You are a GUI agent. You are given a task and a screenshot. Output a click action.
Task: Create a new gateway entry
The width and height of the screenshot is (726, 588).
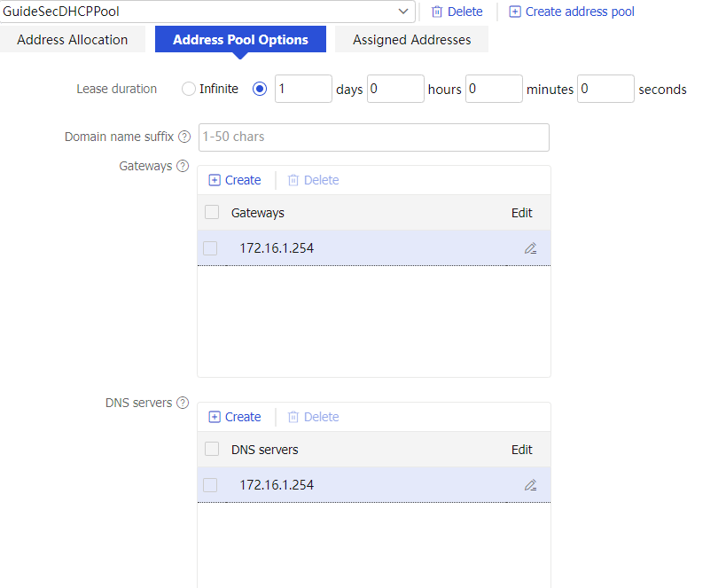click(x=235, y=180)
